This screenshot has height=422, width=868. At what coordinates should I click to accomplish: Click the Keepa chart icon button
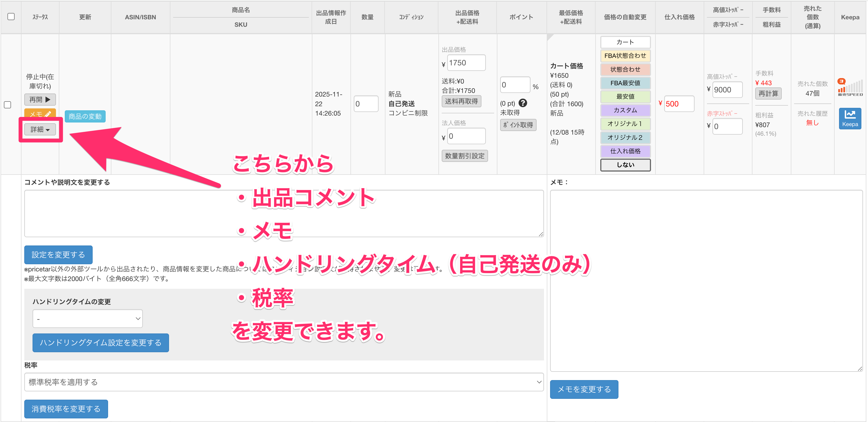(850, 118)
